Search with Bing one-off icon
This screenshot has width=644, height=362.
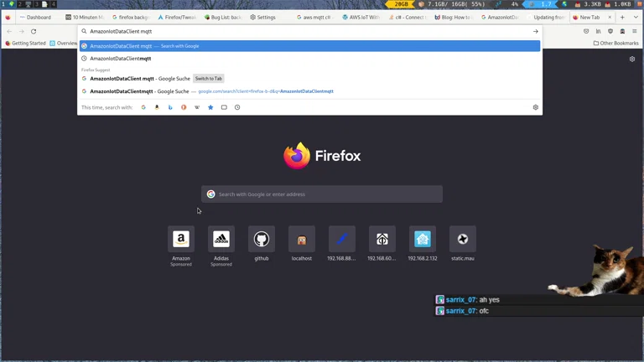[x=170, y=107]
